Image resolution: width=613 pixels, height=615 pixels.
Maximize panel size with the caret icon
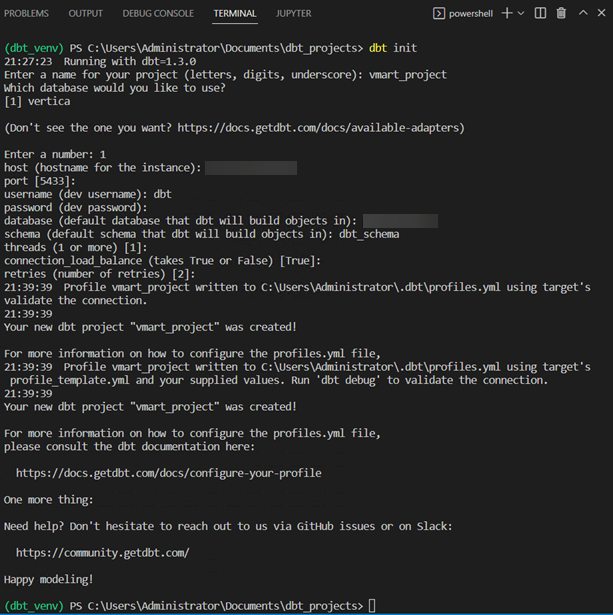(583, 13)
